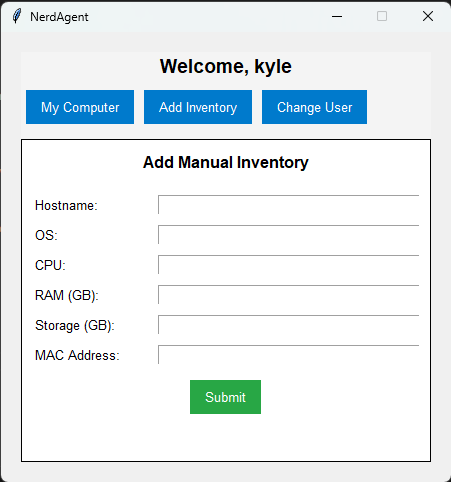The height and width of the screenshot is (482, 451).
Task: Click the Hostname label text
Action: click(x=66, y=205)
